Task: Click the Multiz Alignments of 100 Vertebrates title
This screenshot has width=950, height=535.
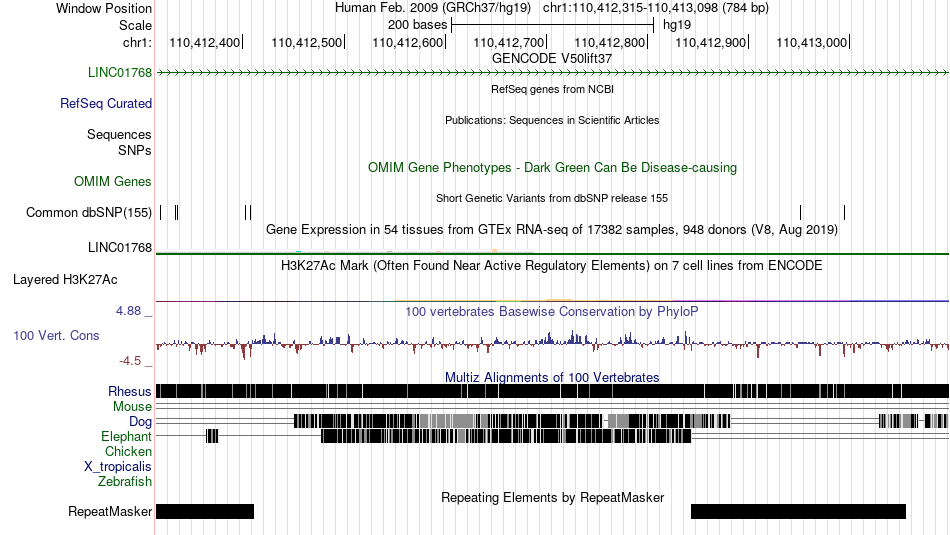Action: pos(552,377)
